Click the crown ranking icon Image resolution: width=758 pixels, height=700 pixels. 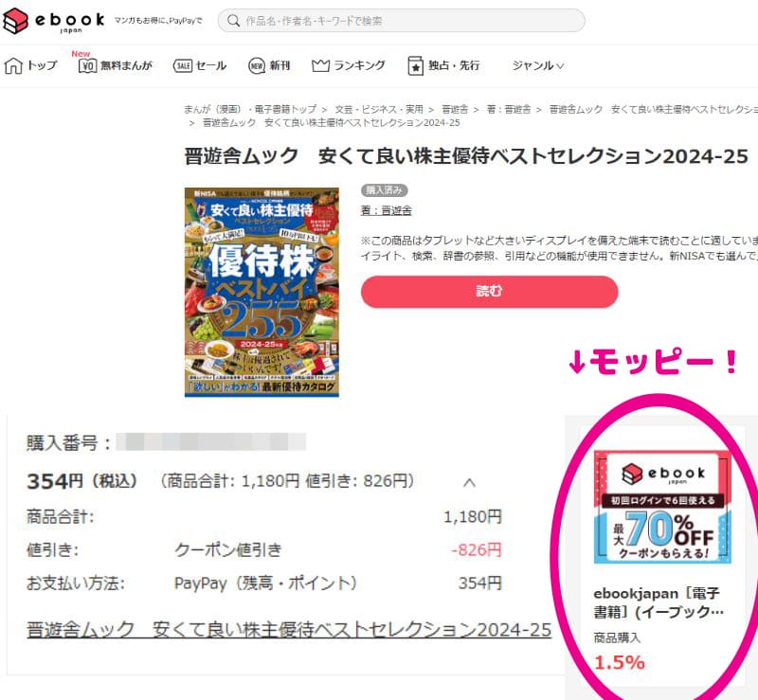click(320, 65)
